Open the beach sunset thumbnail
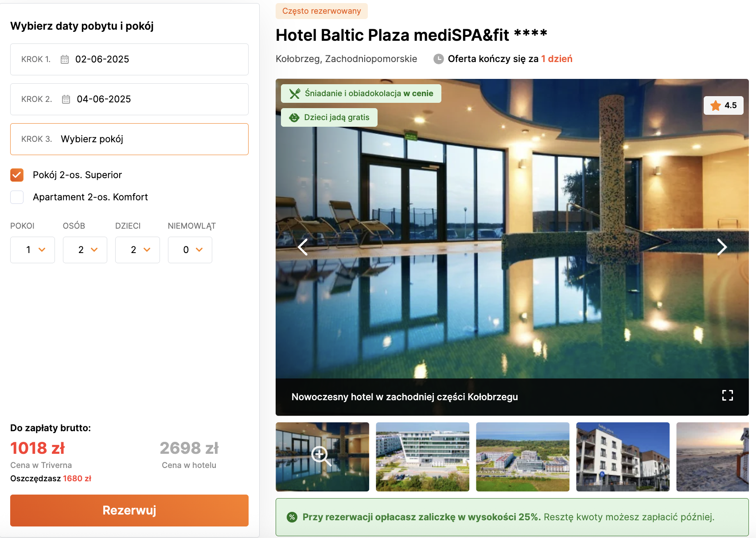This screenshot has height=538, width=756. pos(713,457)
